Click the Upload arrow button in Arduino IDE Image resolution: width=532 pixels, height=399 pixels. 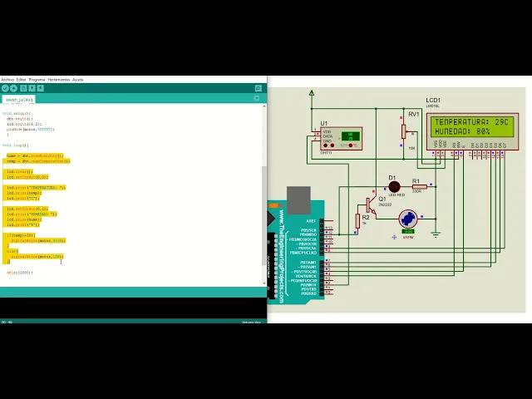[13, 88]
